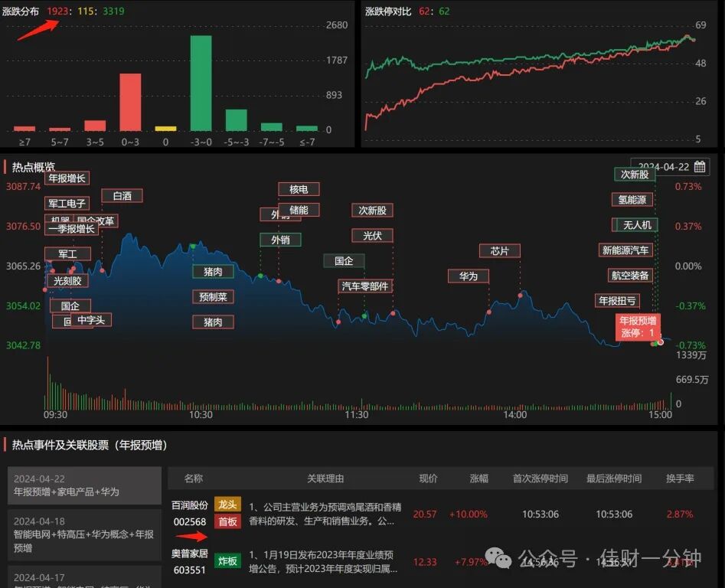Click the 1923 advancing count
The height and width of the screenshot is (588, 725).
(57, 11)
